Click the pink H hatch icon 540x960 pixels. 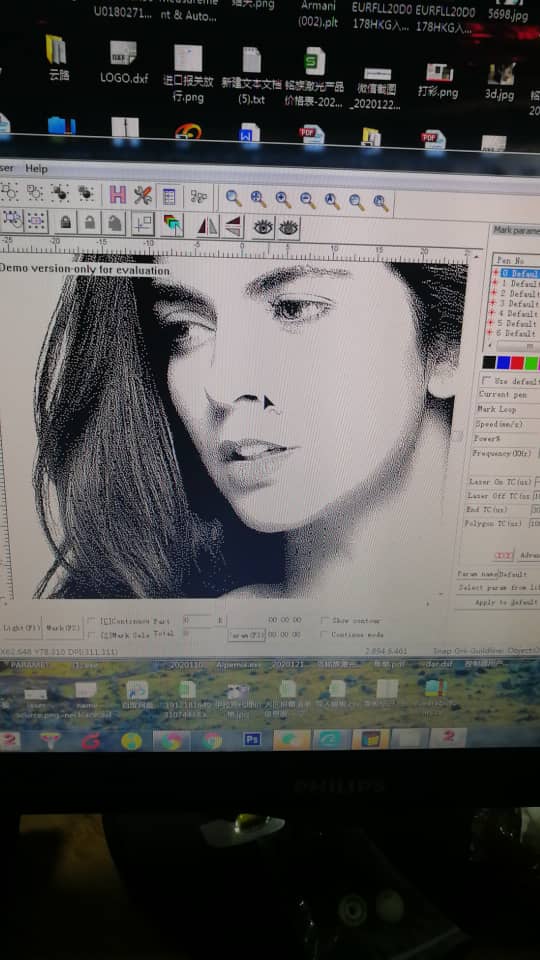point(118,195)
